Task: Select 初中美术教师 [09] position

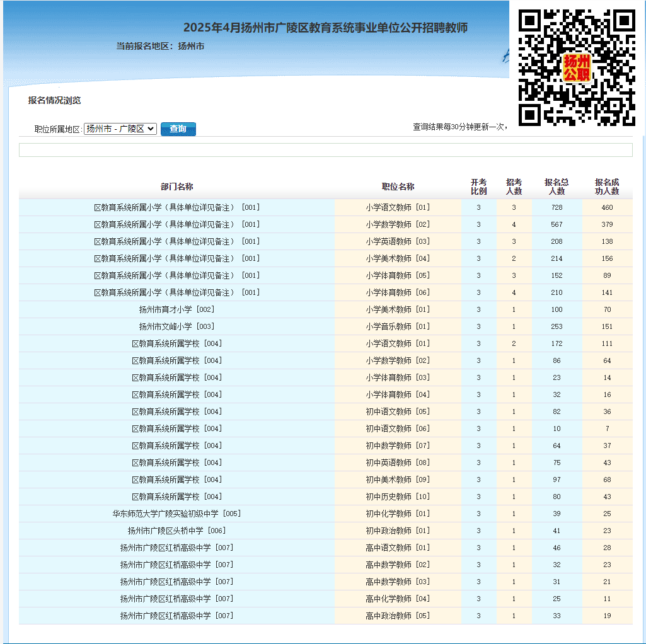Action: coord(398,480)
